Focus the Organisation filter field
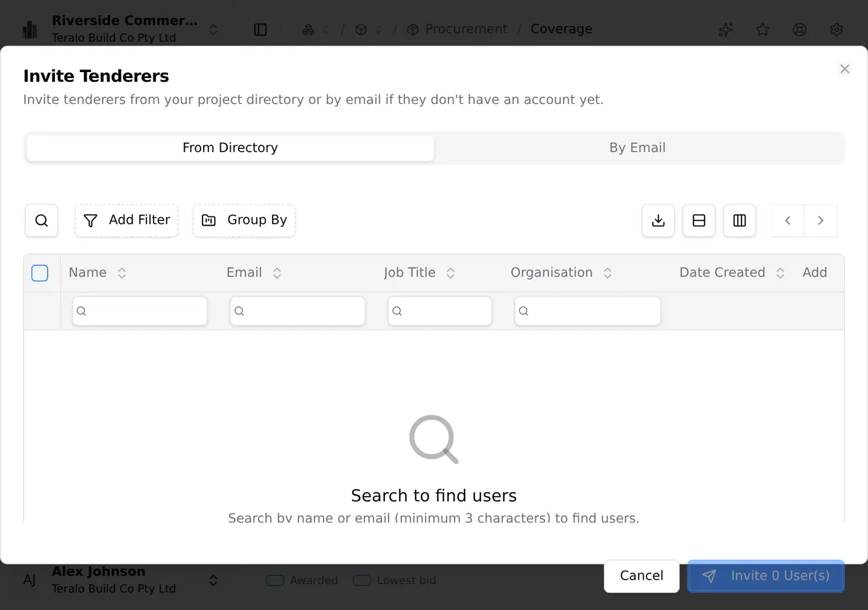The height and width of the screenshot is (610, 868). [587, 311]
